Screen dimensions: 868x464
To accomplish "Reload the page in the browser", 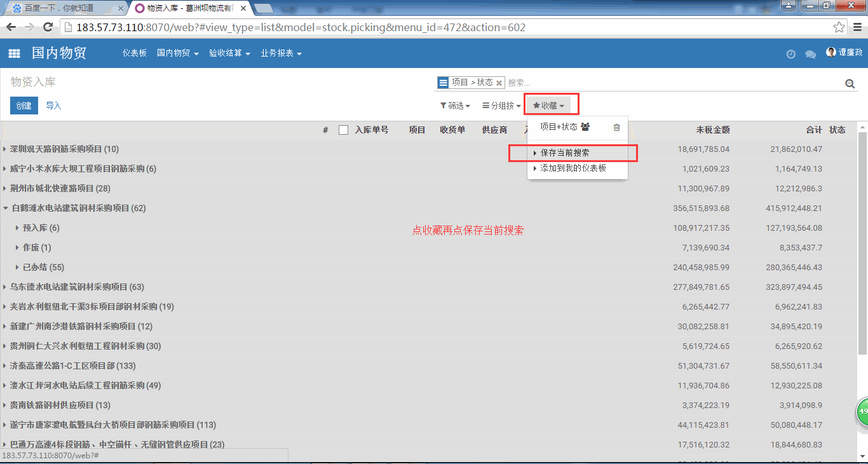I will point(48,27).
